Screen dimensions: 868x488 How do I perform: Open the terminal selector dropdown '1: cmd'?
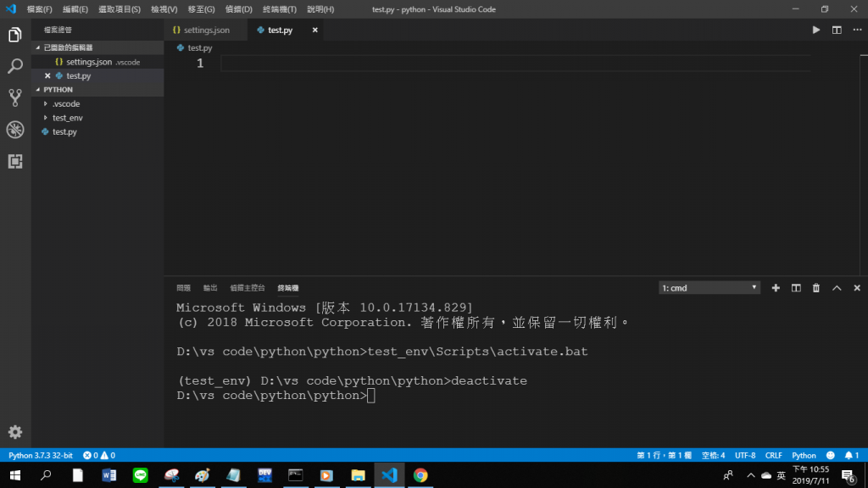(x=709, y=288)
